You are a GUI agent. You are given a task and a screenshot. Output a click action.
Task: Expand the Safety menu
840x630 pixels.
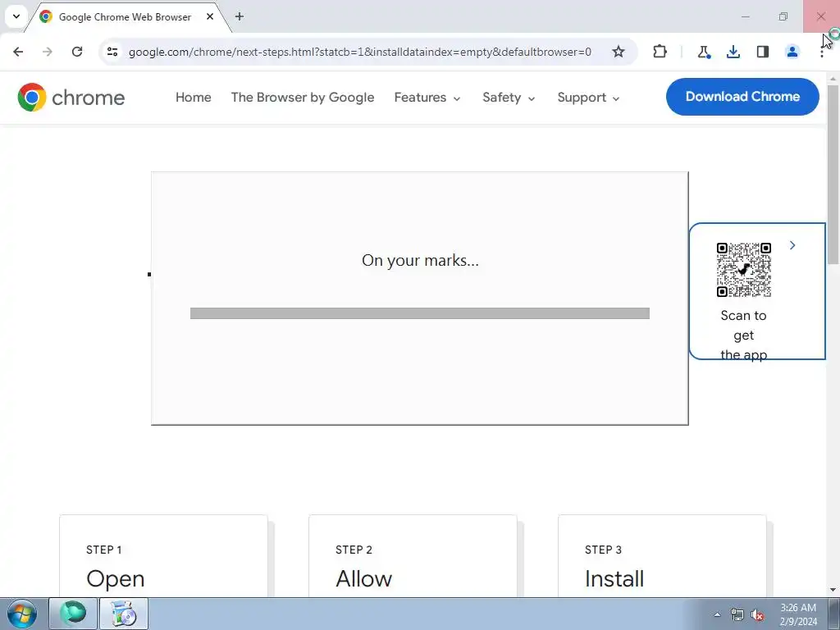point(509,98)
